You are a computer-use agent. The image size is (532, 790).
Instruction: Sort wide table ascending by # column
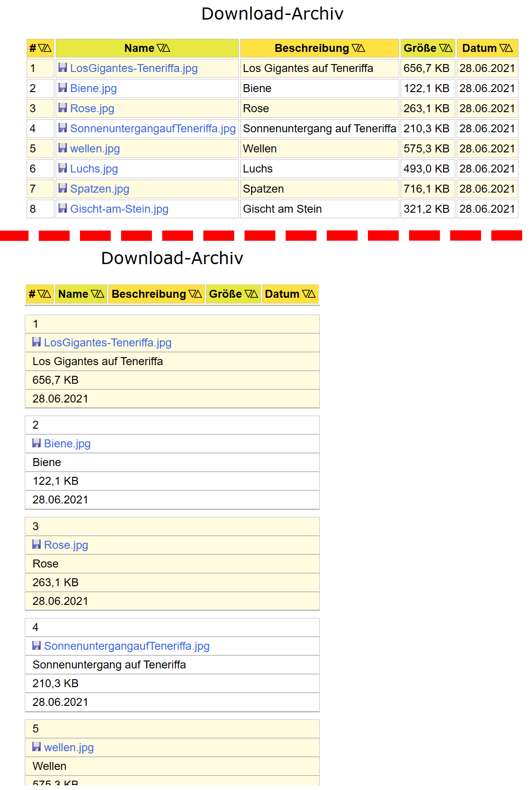(48, 48)
